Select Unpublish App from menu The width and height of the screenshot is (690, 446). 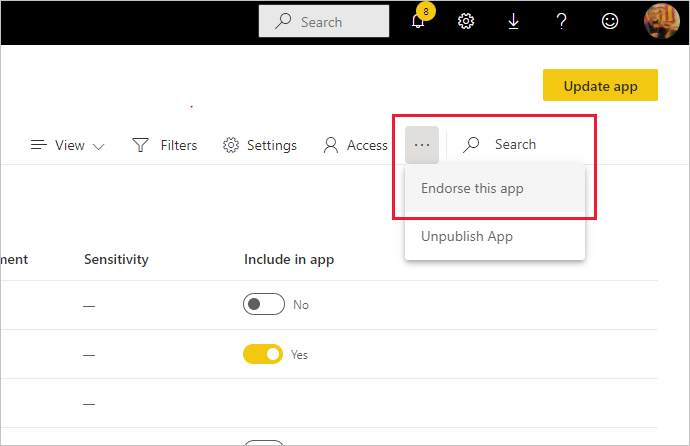[x=467, y=236]
